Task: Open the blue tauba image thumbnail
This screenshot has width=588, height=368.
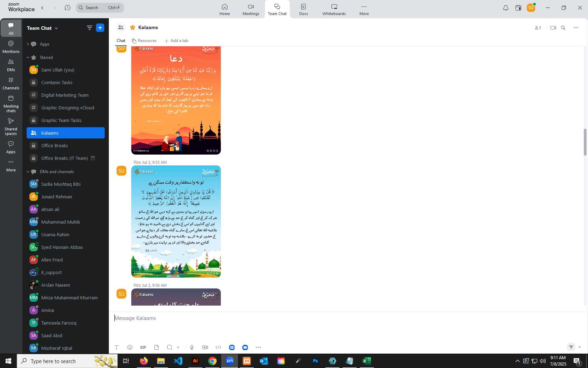Action: (176, 222)
